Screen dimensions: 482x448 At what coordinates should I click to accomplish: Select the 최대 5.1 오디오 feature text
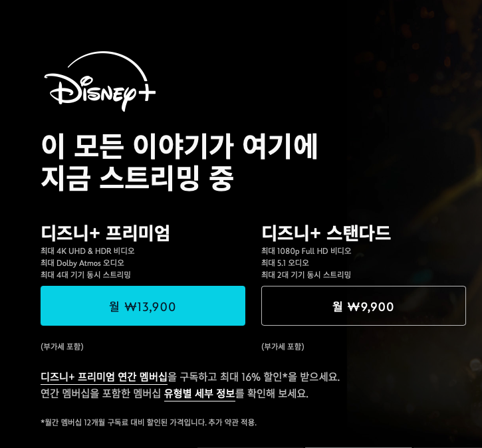click(x=285, y=263)
